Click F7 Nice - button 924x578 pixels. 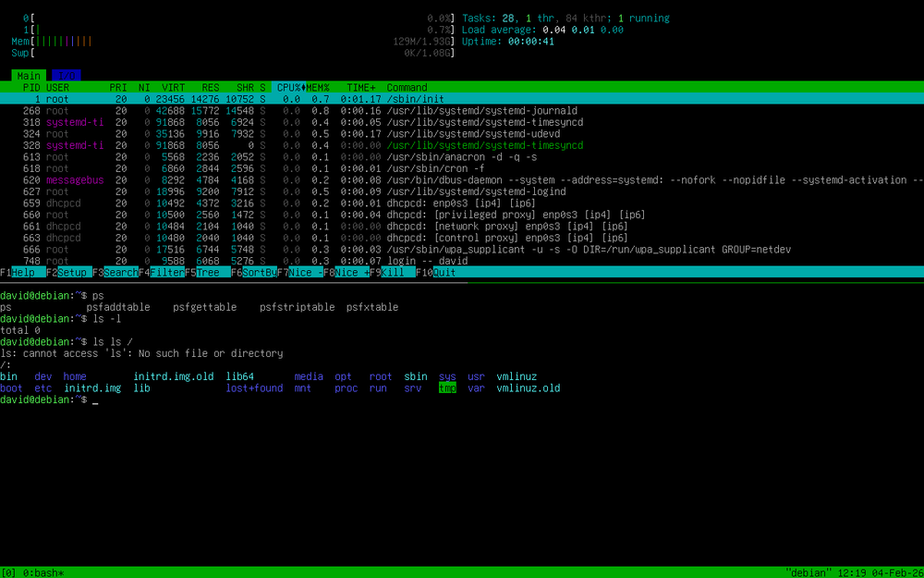300,273
